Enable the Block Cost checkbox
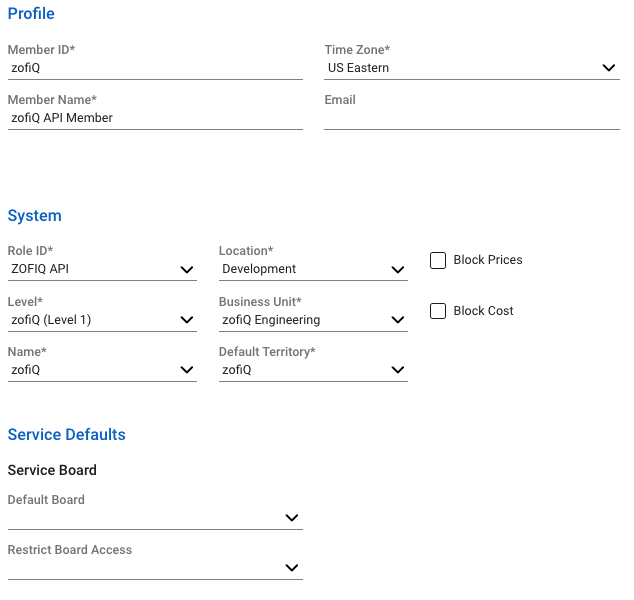This screenshot has width=634, height=600. [x=438, y=311]
